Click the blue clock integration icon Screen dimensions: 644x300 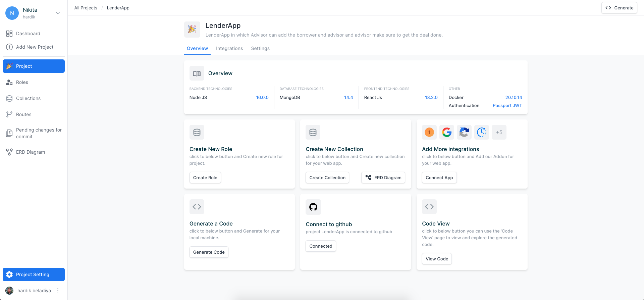click(x=482, y=132)
